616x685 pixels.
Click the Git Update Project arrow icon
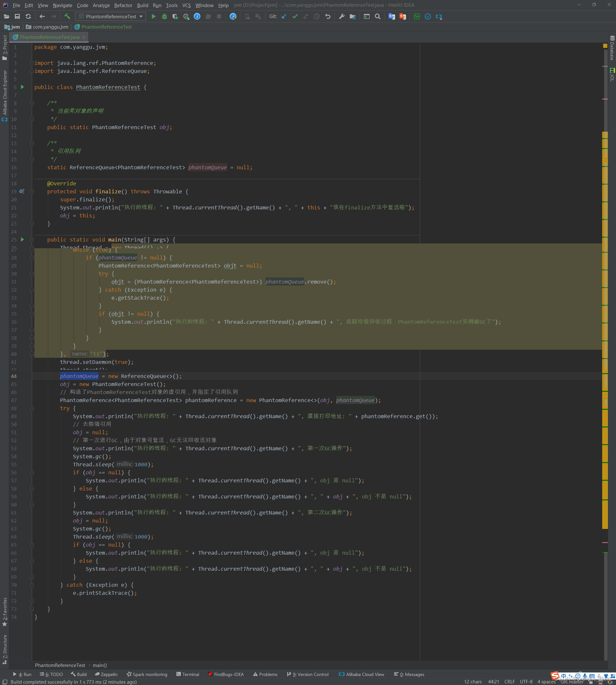(284, 16)
